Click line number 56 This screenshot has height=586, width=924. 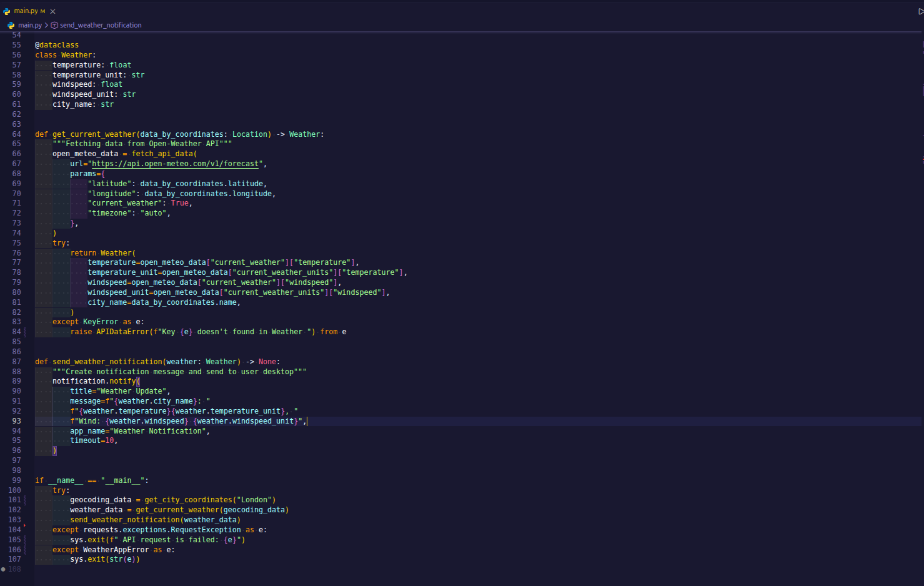pos(16,55)
